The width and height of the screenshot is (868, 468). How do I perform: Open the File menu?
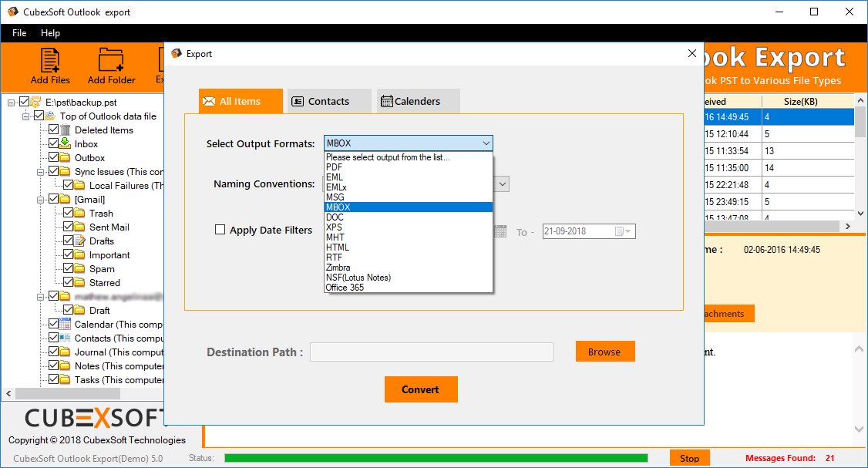click(19, 33)
